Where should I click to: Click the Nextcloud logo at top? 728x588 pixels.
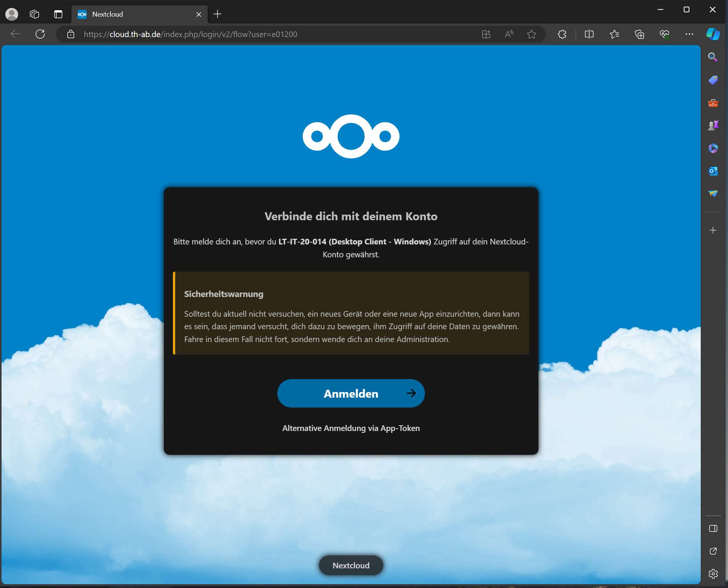click(x=351, y=136)
